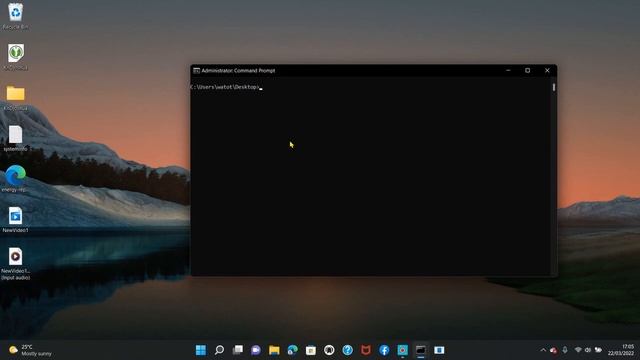Click the Administrator: Command Prompt title text
The image size is (640, 360).
pos(238,71)
